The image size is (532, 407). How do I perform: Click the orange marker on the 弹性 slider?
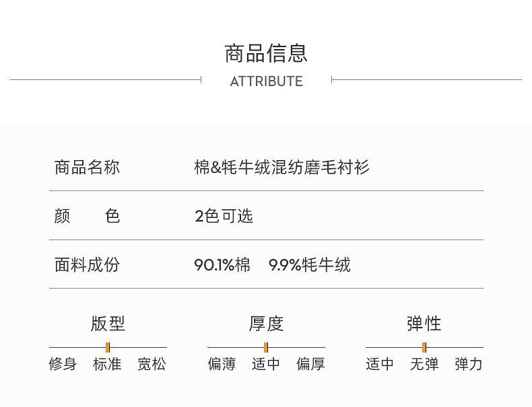[424, 347]
